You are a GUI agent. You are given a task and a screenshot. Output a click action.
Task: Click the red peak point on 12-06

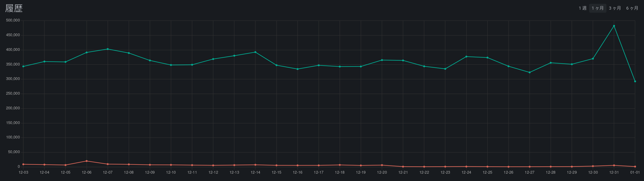[x=87, y=161]
